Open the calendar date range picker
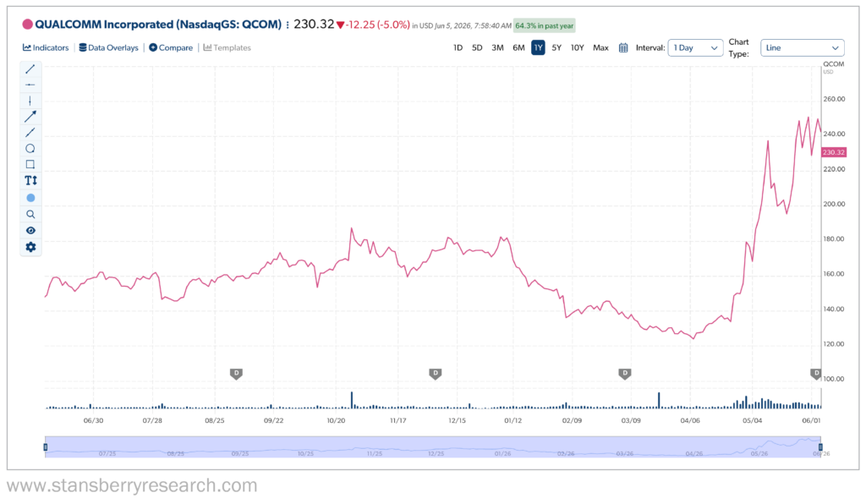This screenshot has height=504, width=866. (x=623, y=48)
